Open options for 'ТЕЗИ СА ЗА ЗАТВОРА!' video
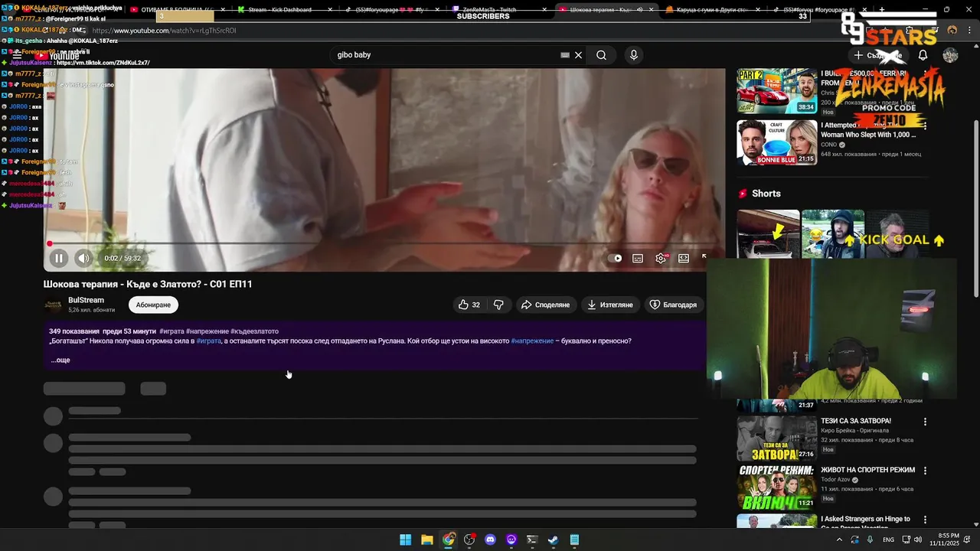Screen dimensions: 980x551 tap(925, 422)
